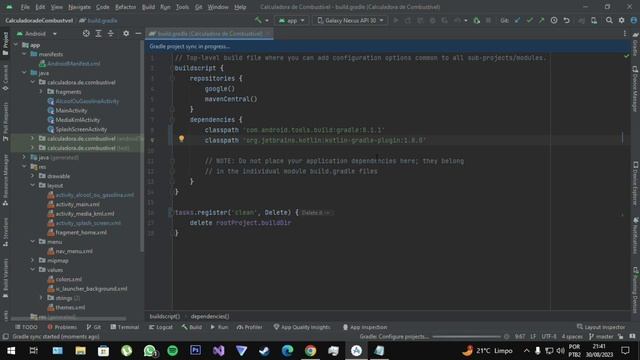Collapse the java folder
The width and height of the screenshot is (640, 360).
pos(24,73)
